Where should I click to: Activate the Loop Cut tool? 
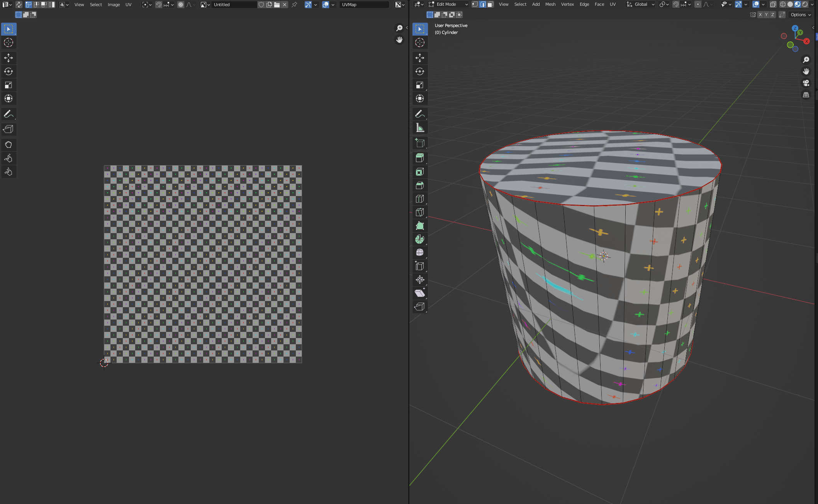tap(420, 199)
